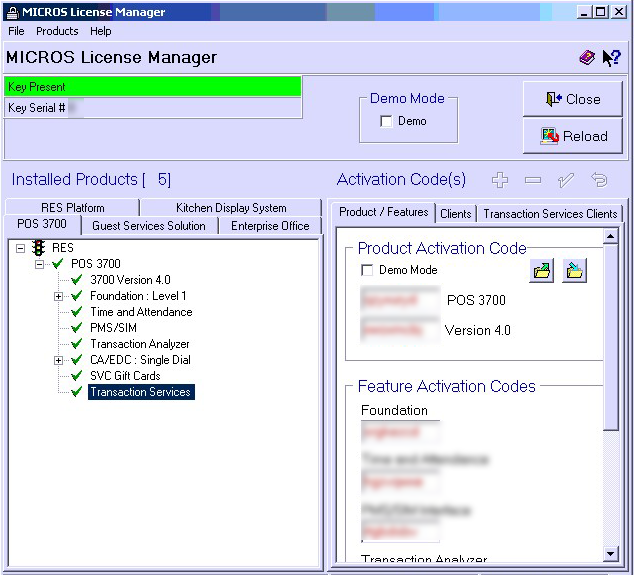
Task: Switch to the Guest Services Solution tab
Action: [x=149, y=226]
